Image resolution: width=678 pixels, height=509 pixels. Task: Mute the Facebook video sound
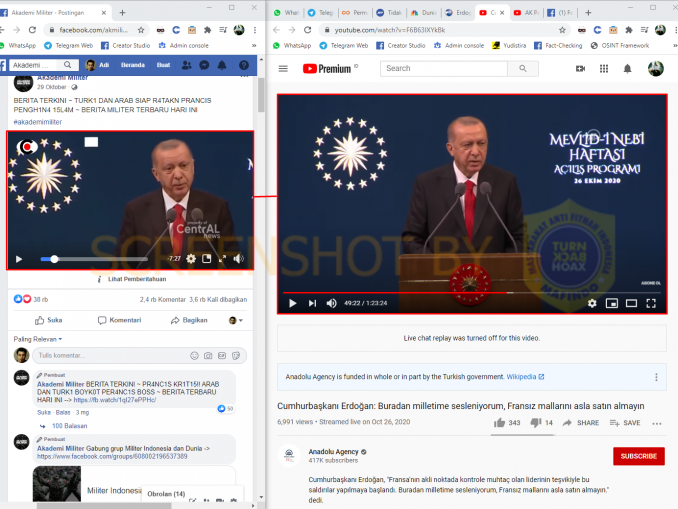coord(238,259)
